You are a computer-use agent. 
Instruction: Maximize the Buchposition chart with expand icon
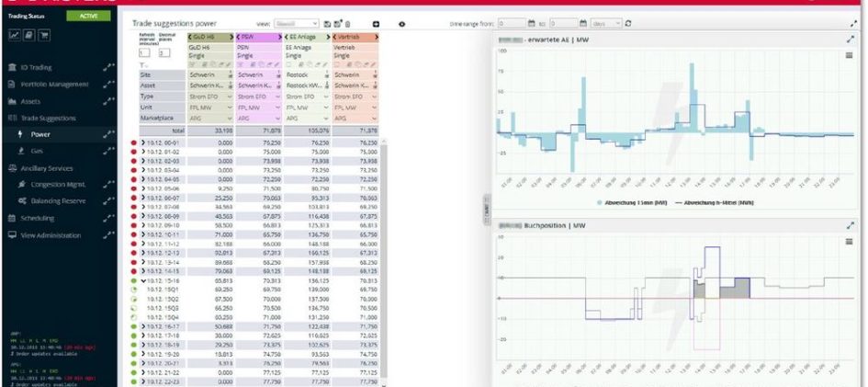850,223
